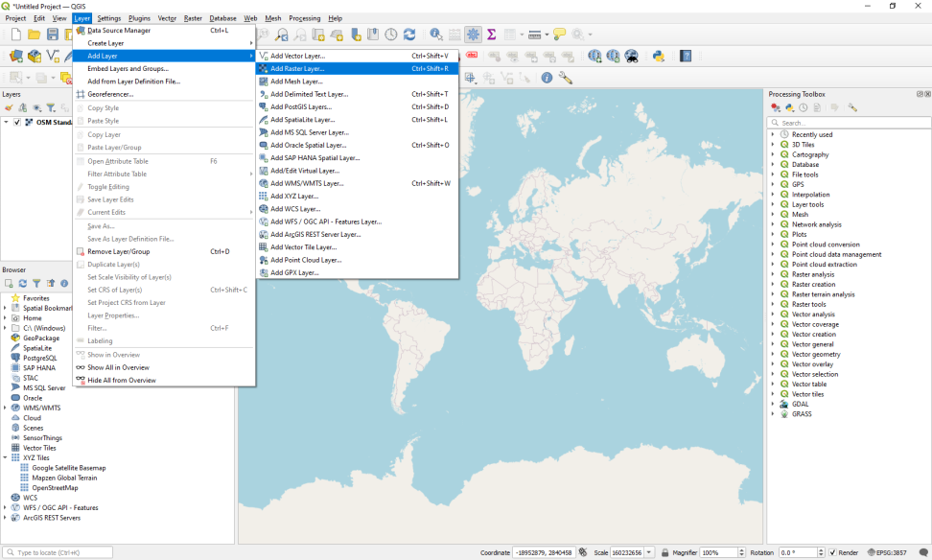Click the New Project icon

(x=16, y=35)
